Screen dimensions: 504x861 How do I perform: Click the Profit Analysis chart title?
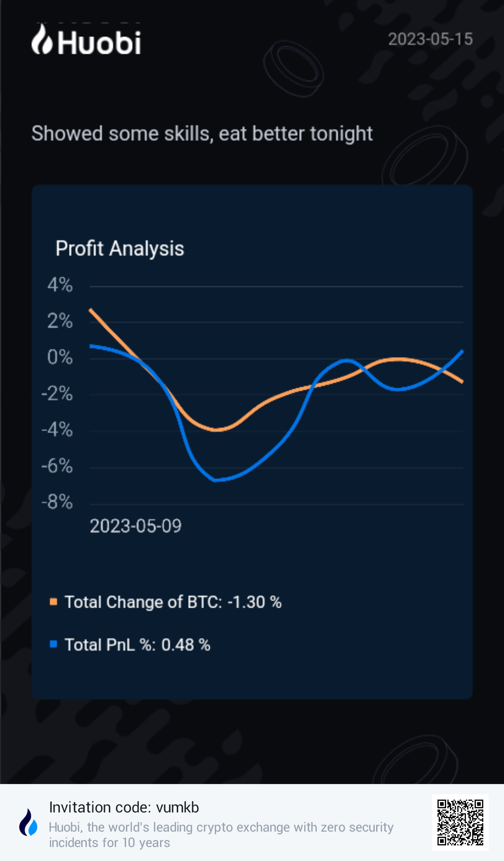(x=120, y=248)
